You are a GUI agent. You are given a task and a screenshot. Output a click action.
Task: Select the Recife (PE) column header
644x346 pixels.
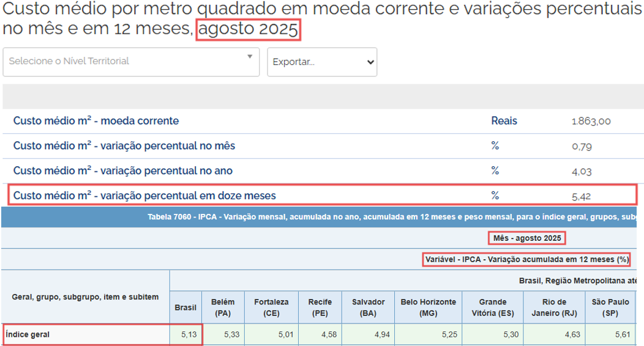pos(320,307)
